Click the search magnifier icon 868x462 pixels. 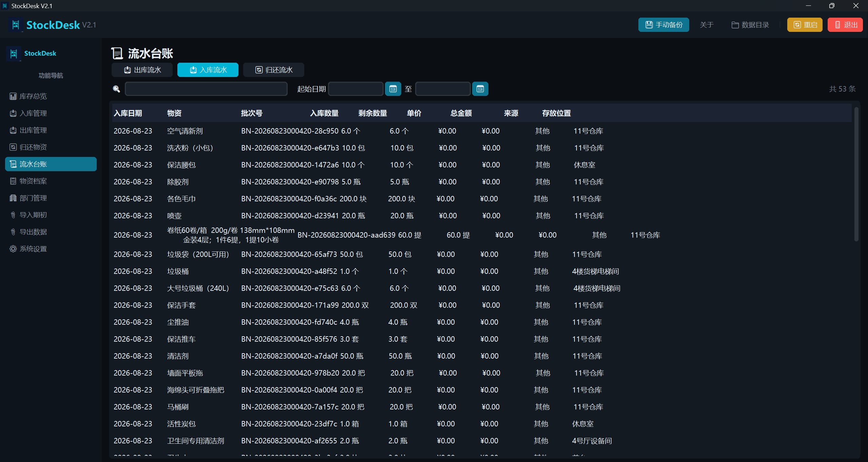(116, 89)
